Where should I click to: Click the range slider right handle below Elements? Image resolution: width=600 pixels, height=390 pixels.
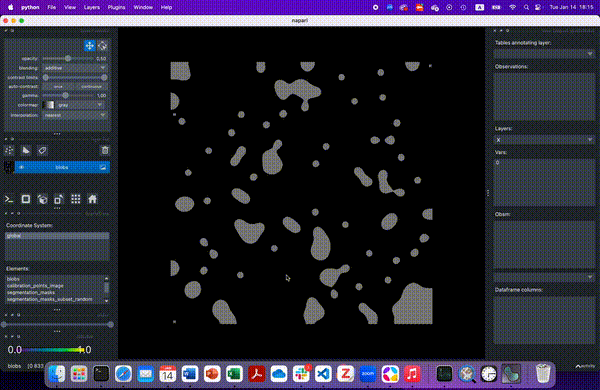[x=111, y=325]
